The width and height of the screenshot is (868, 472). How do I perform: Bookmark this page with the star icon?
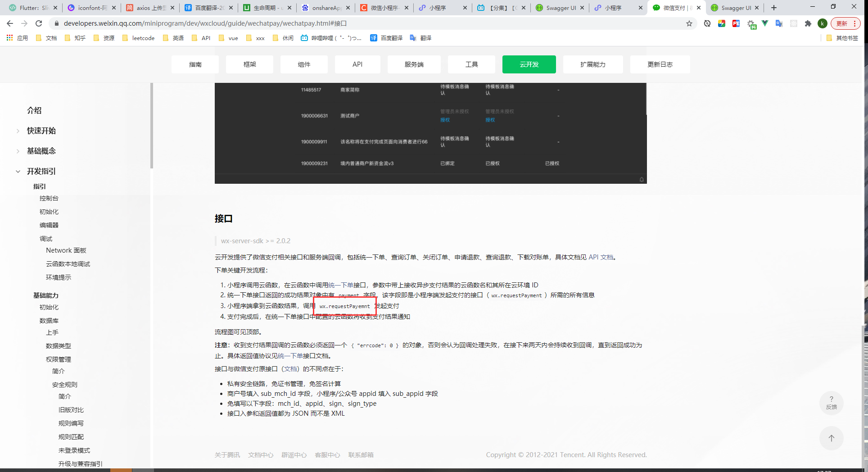coord(689,23)
